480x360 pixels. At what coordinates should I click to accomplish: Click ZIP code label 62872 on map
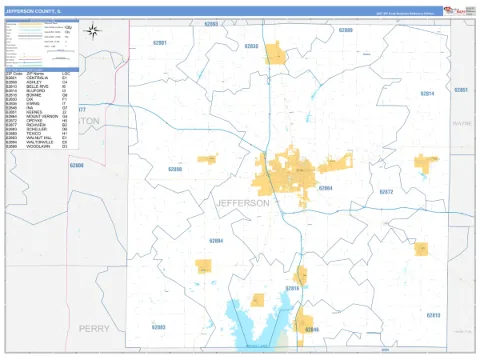click(386, 192)
